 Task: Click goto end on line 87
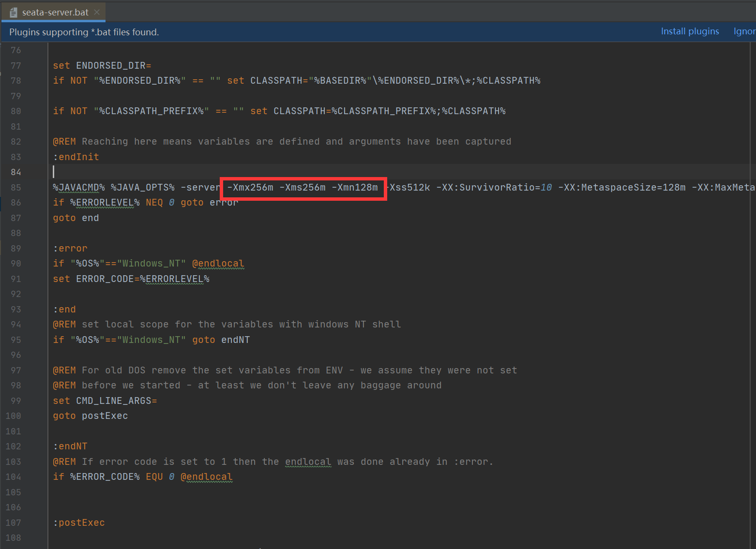click(76, 218)
